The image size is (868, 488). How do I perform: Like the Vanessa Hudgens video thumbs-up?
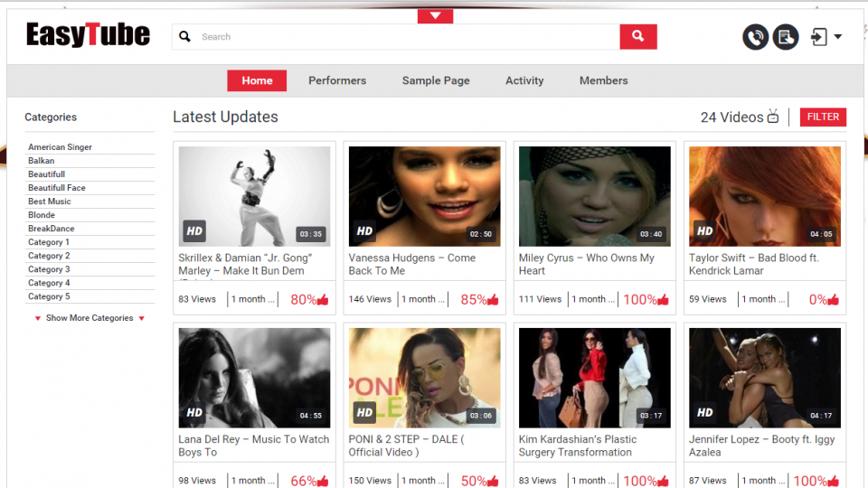(x=493, y=300)
